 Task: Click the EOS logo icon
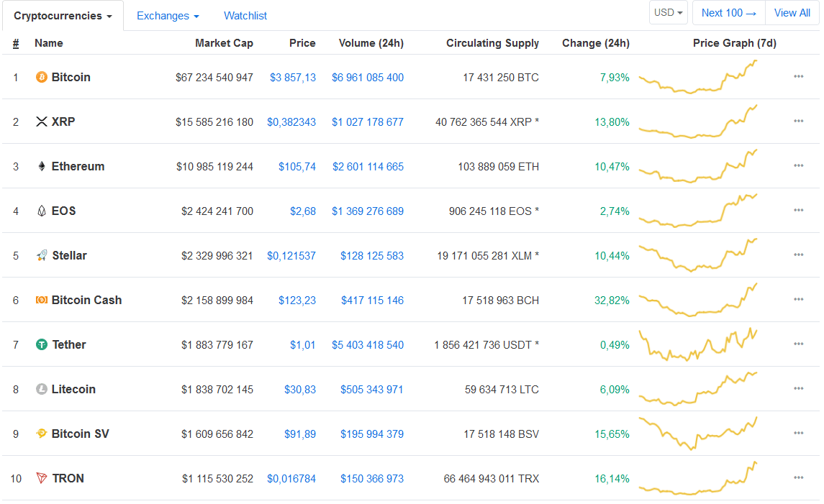(x=42, y=211)
